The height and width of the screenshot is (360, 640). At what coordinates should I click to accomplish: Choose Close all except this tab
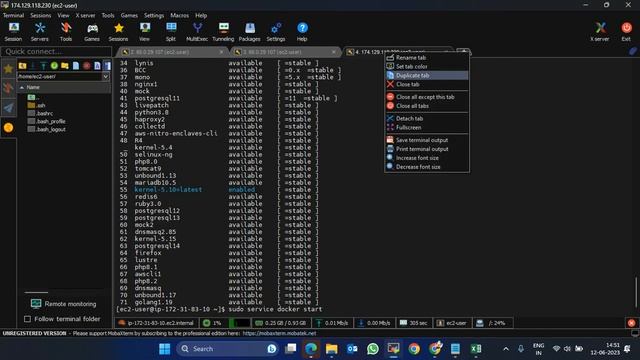[427, 97]
